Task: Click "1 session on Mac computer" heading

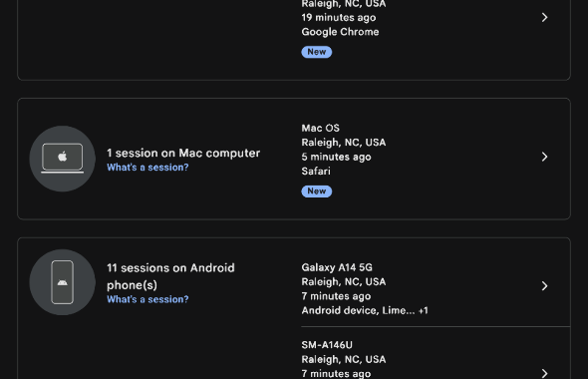Action: point(183,153)
